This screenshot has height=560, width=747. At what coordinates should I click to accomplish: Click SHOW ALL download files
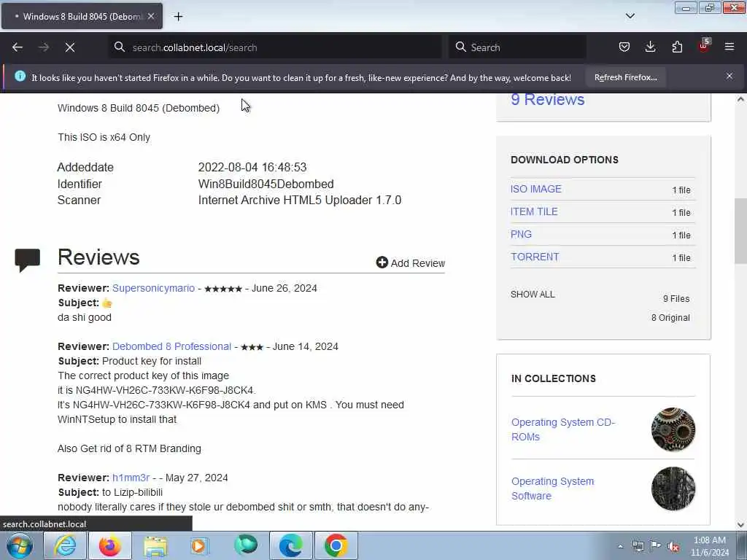533,295
